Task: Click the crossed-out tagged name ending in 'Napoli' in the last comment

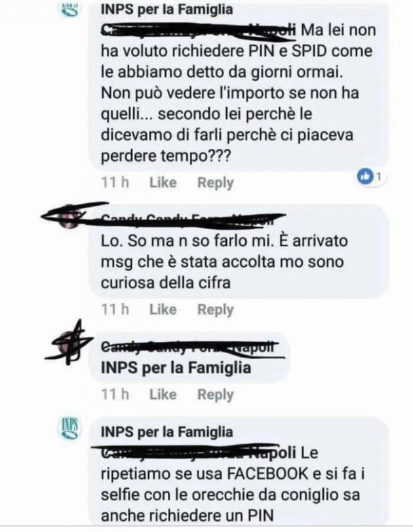Action: 199,452
